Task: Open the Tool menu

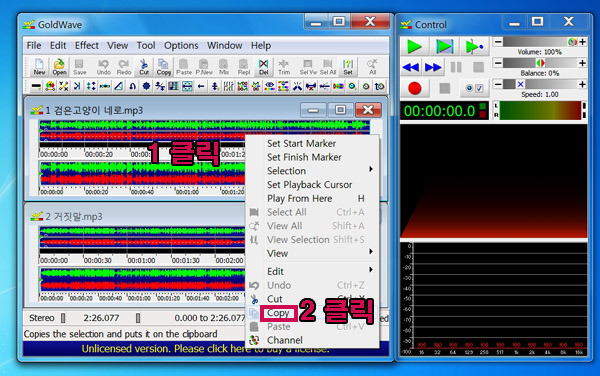Action: click(x=146, y=46)
